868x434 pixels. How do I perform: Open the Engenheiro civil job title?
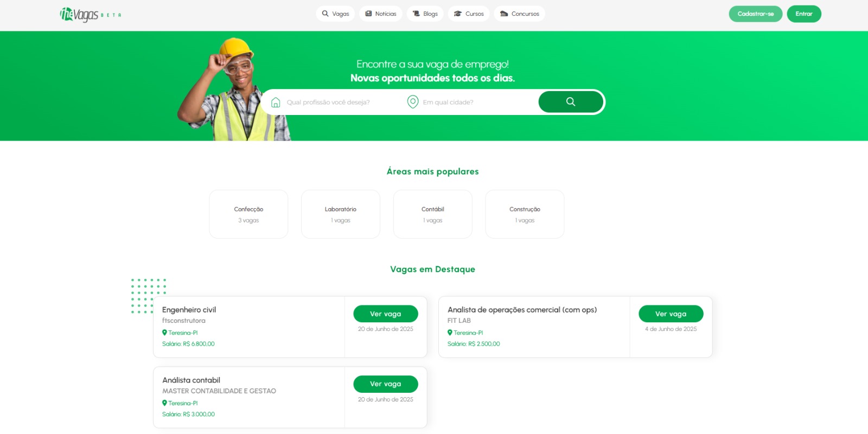(x=189, y=310)
